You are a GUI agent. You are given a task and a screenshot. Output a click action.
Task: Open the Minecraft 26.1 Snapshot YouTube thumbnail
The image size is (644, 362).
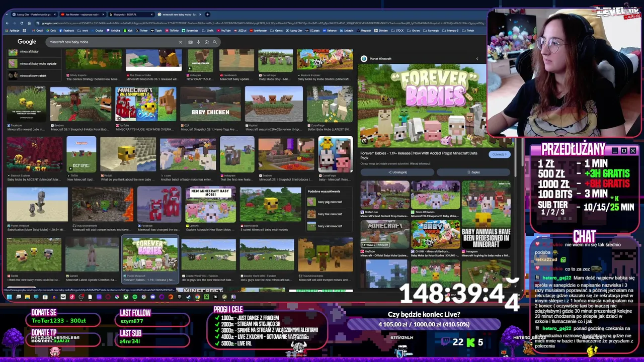click(x=146, y=105)
